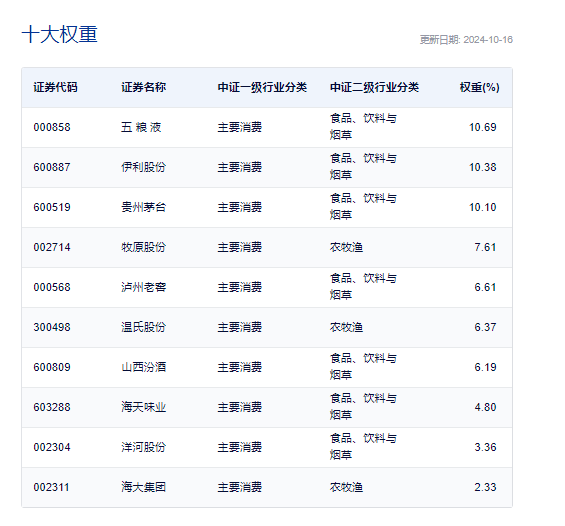Select security code 002304

pyautogui.click(x=52, y=447)
